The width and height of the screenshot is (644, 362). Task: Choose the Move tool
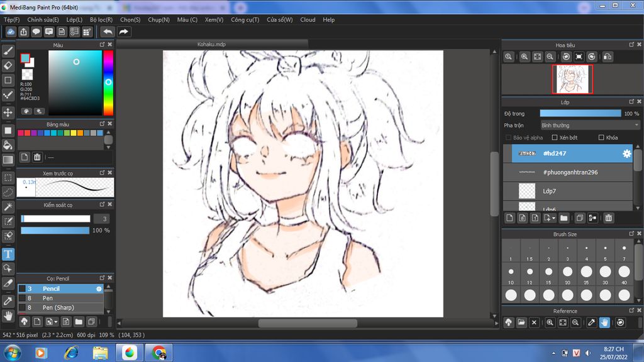[8, 112]
